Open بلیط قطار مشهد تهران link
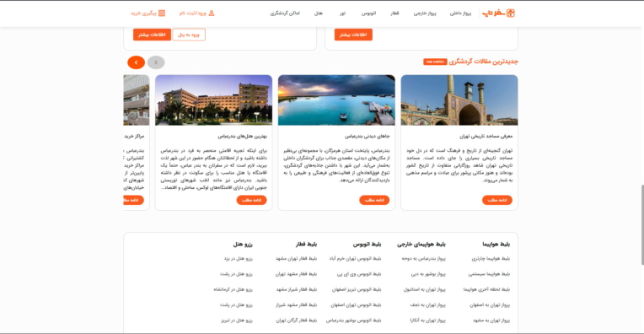 [296, 274]
